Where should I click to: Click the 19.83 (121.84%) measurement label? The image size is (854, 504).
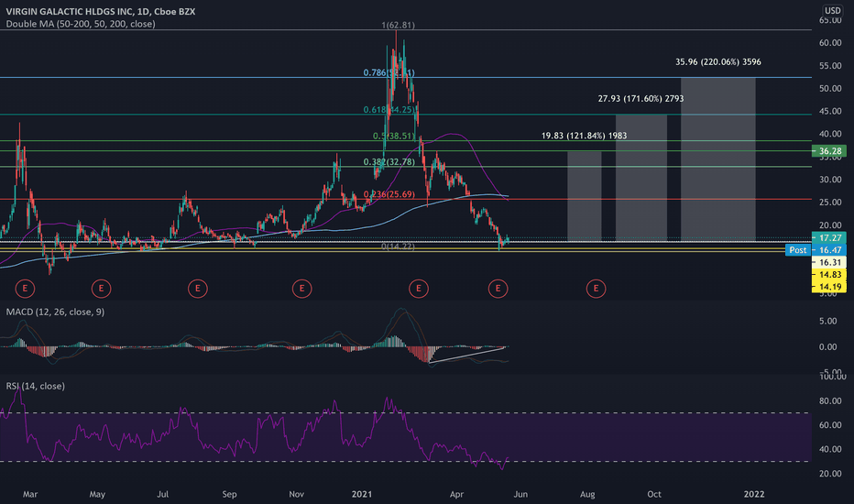(x=584, y=136)
